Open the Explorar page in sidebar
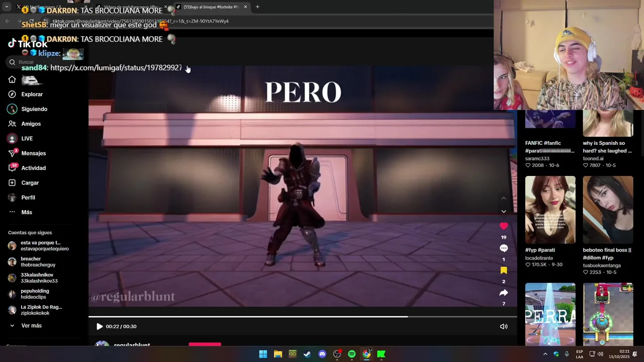644x362 pixels. [x=25, y=94]
